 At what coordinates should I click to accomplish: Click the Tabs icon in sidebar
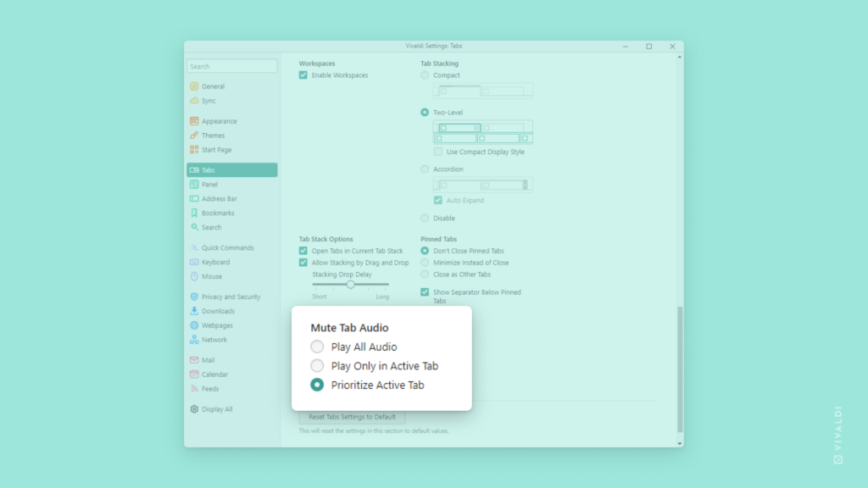pyautogui.click(x=194, y=169)
